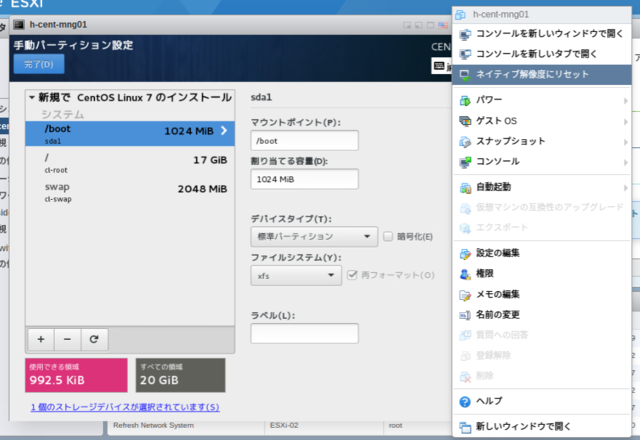Select the /boot sda1 partition row
The image size is (640, 440).
130,133
